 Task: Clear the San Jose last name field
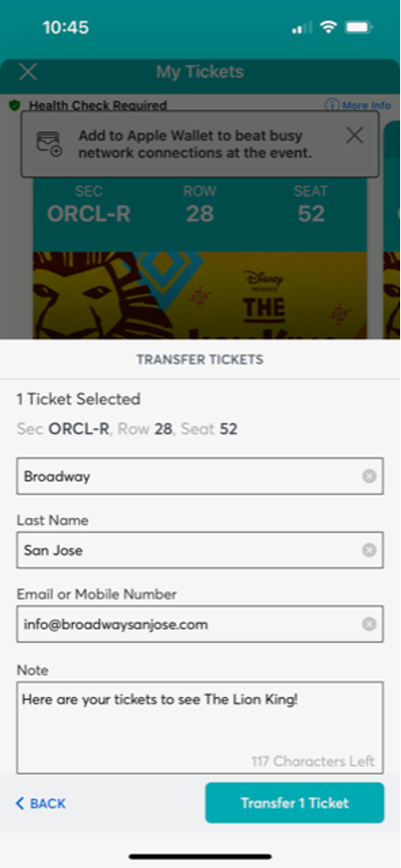368,551
